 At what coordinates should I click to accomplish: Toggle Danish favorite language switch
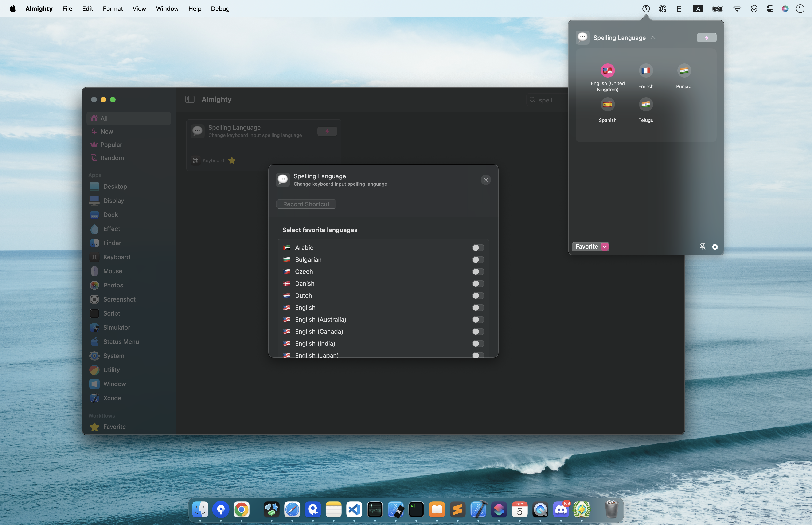(x=478, y=284)
